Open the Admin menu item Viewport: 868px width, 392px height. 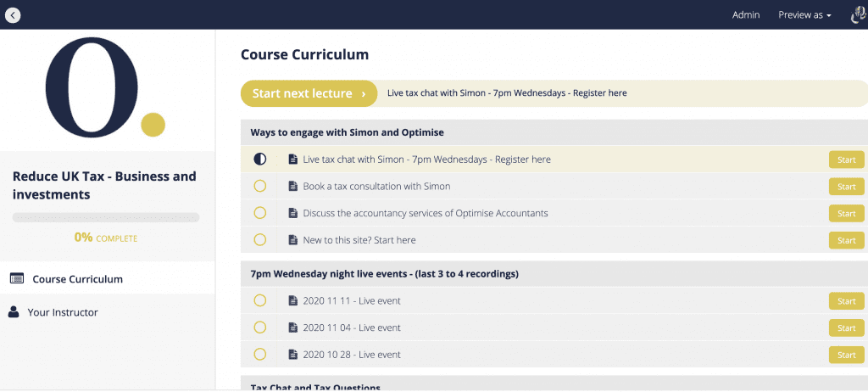pyautogui.click(x=746, y=15)
